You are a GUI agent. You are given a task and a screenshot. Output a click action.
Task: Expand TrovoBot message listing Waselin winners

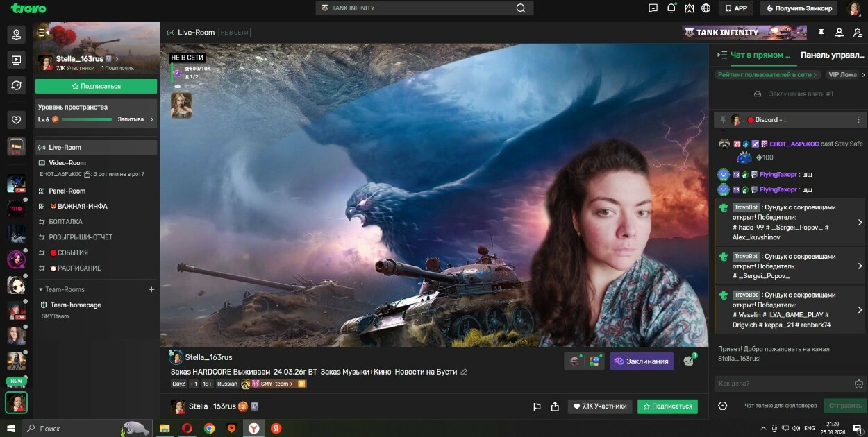860,310
